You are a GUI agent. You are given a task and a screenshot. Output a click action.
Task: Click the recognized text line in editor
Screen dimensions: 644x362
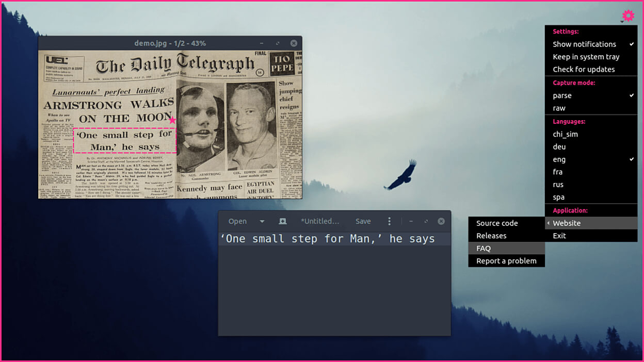(327, 239)
